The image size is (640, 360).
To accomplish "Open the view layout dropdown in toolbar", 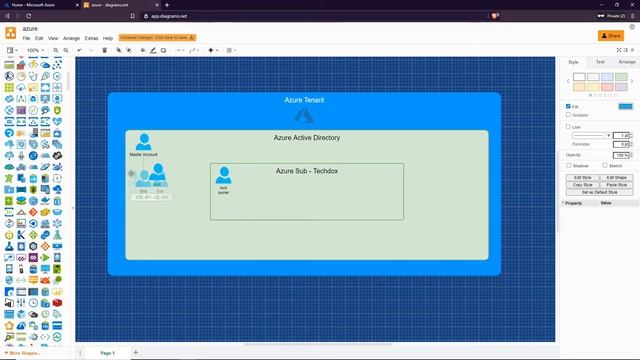I will pyautogui.click(x=12, y=50).
